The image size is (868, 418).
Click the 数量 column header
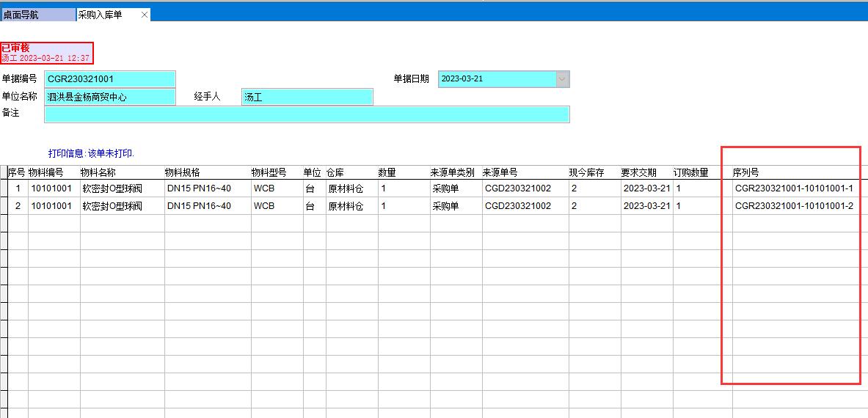tap(387, 173)
